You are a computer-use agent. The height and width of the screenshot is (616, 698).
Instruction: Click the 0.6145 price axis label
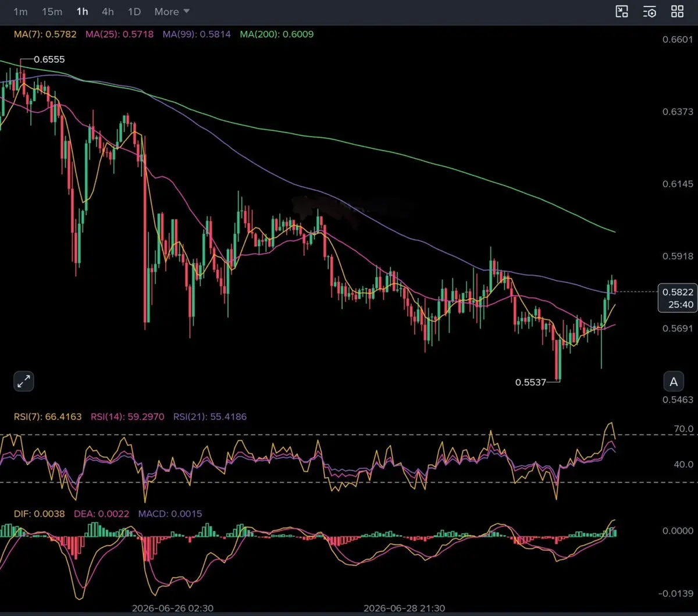678,184
